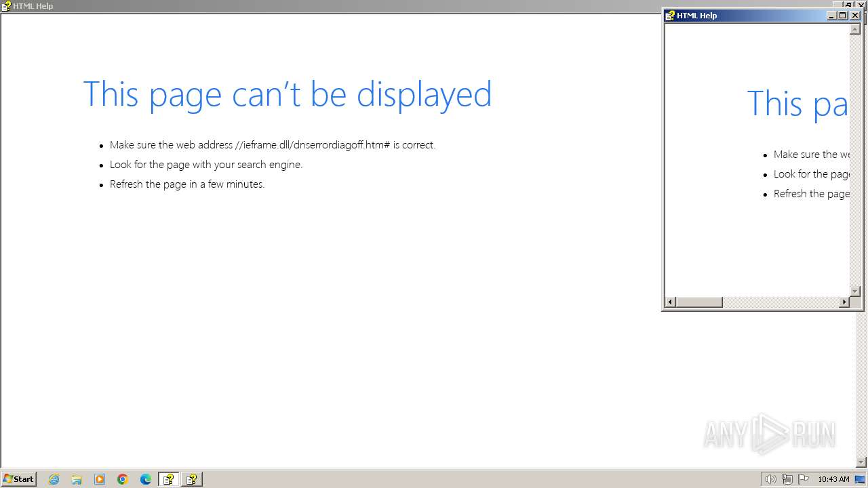Open system menu icon of main HTML Help window
The image size is (868, 488).
point(6,6)
